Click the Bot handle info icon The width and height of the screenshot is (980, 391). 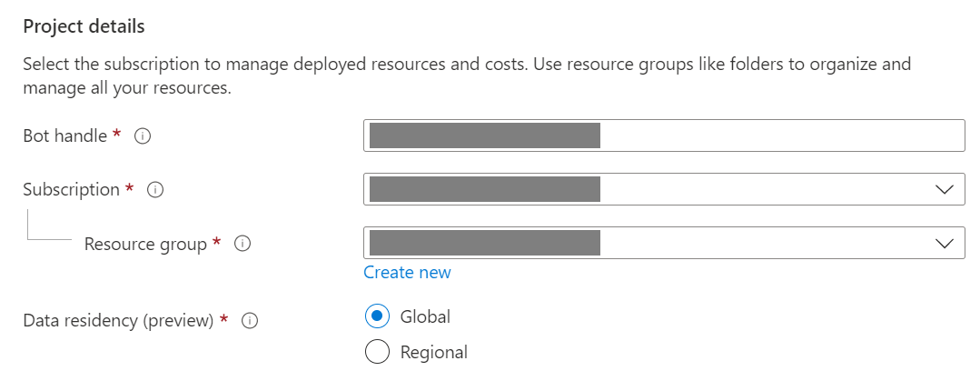click(x=142, y=135)
